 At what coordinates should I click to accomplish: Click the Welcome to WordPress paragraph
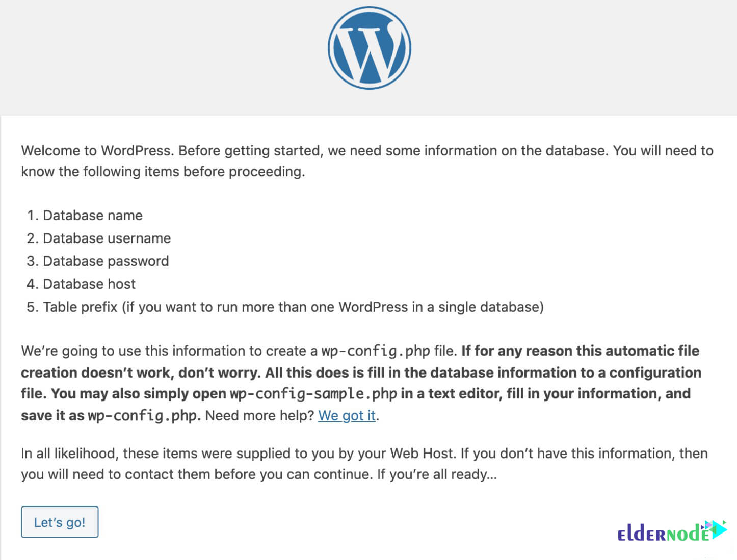367,161
